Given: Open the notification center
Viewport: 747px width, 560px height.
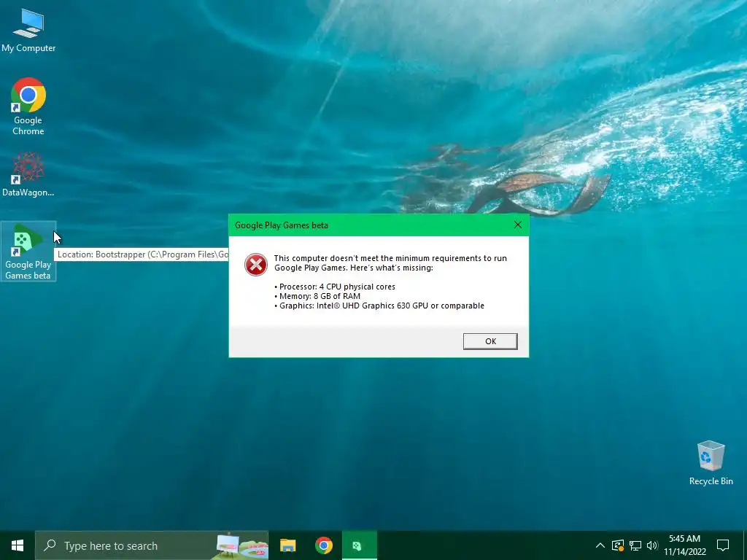Looking at the screenshot, I should click(723, 545).
